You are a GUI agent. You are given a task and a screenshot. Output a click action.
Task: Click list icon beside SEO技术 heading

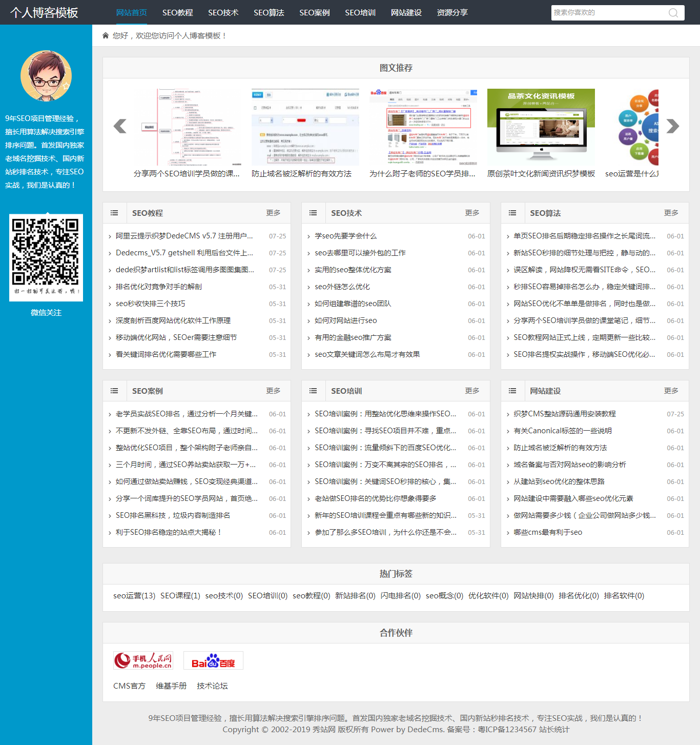click(x=313, y=213)
